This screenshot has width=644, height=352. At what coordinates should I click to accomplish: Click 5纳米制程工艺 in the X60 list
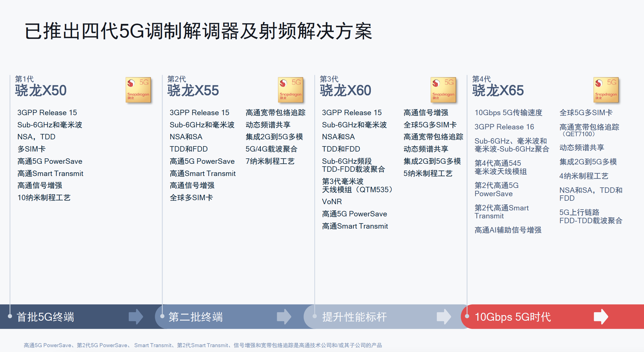pyautogui.click(x=428, y=173)
